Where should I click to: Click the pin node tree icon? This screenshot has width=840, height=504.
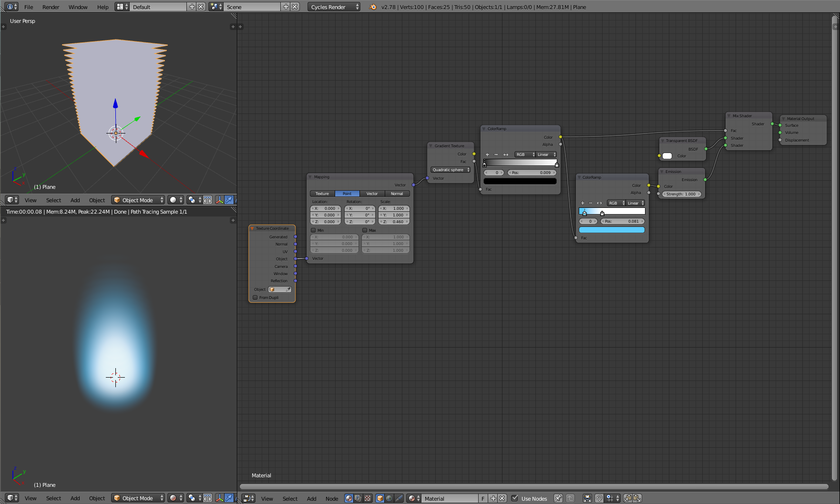tap(558, 498)
